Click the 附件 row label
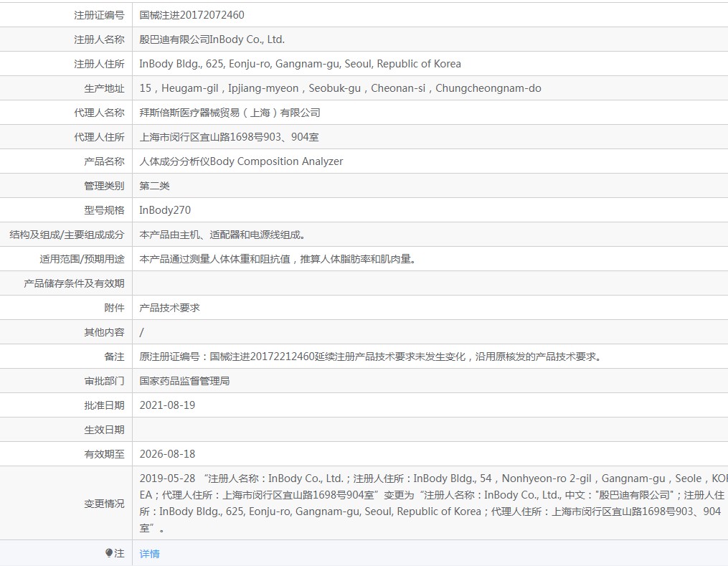This screenshot has height=566, width=728. (114, 308)
